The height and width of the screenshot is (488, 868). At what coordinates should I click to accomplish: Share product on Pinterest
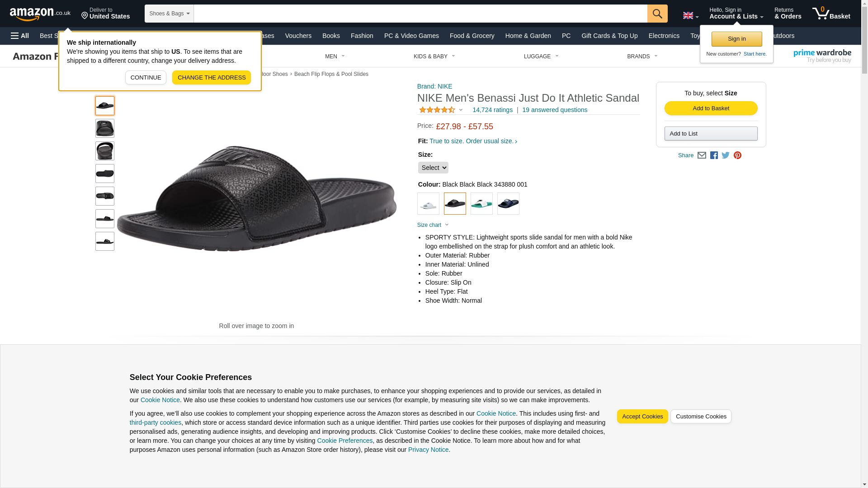737,155
